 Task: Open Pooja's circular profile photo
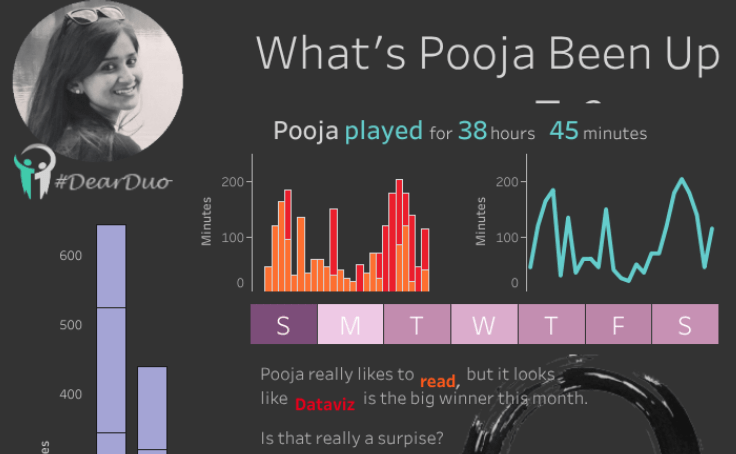[97, 77]
